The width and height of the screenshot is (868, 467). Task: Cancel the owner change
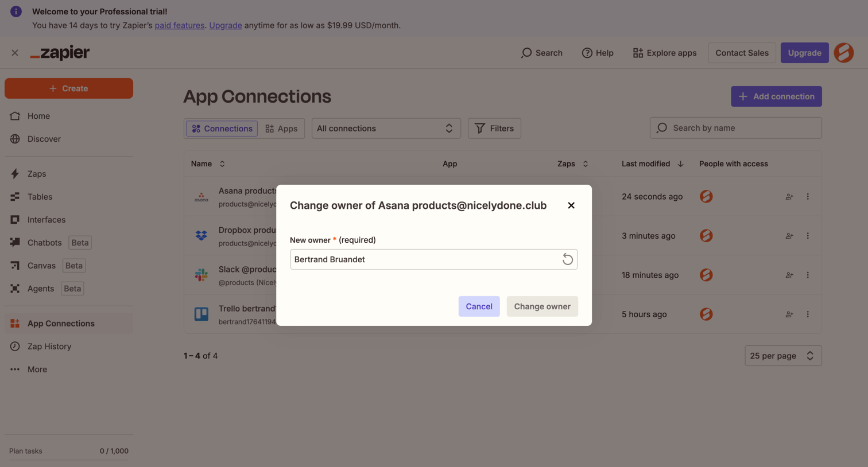click(x=479, y=306)
